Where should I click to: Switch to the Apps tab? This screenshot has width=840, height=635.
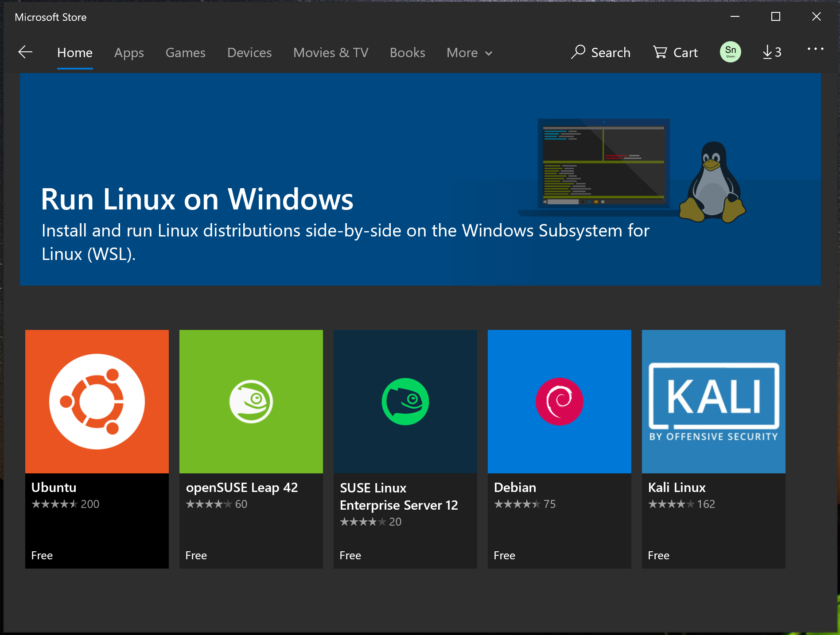pos(129,53)
